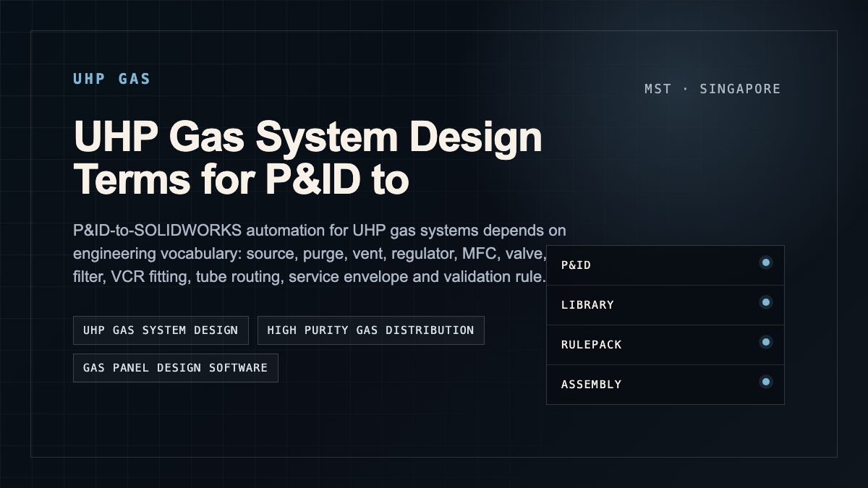The width and height of the screenshot is (868, 488).
Task: Open the GAS PANEL DESIGN SOFTWARE tag
Action: (176, 368)
